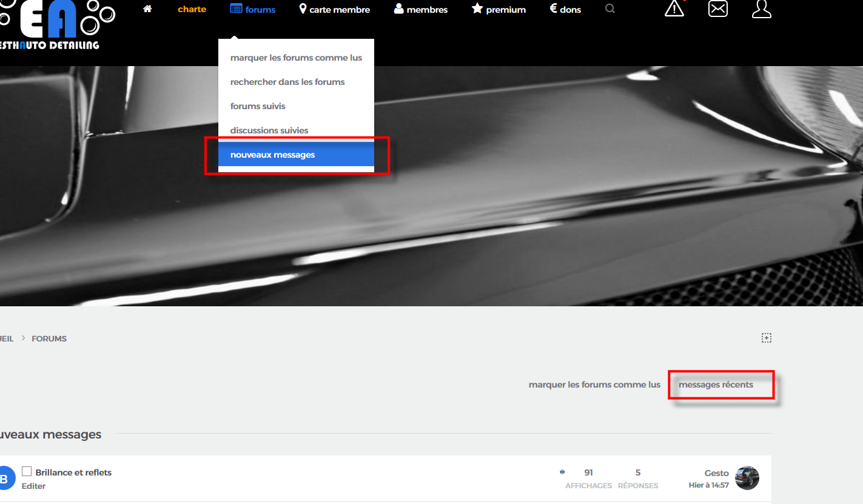
Task: Click Gesto's avatar thumbnail
Action: [747, 478]
